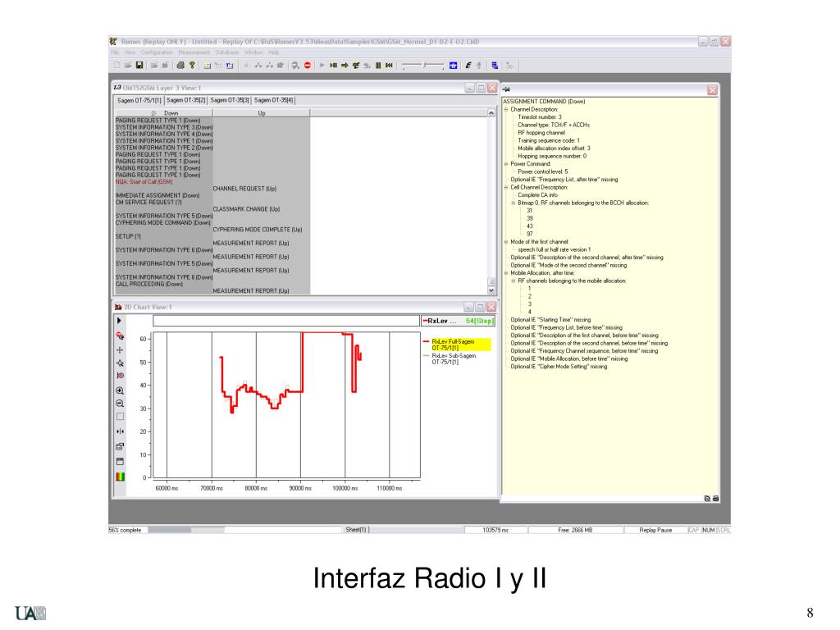Select the IMMEDIATE ASSIGNMENT (Down) message
The height and width of the screenshot is (630, 840).
(x=157, y=195)
